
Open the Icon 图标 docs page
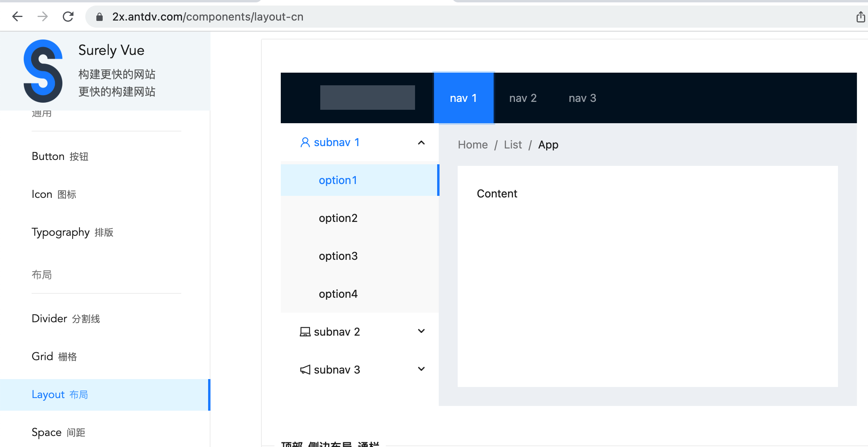point(105,194)
